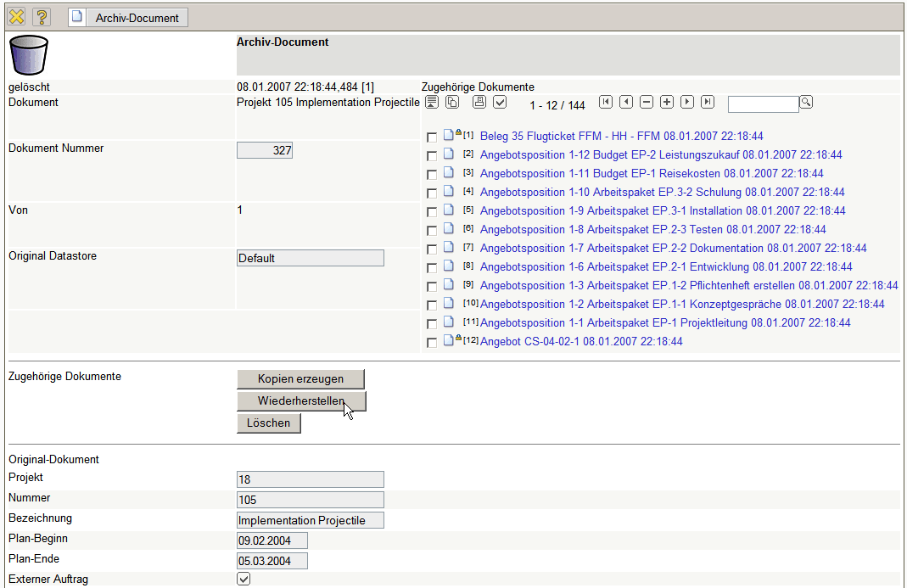
Task: Select checkbox for Angebot CS-04-02-1
Action: tap(432, 342)
